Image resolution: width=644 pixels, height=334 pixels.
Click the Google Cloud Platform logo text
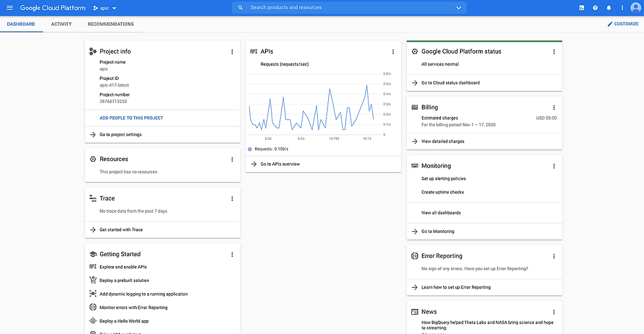[53, 8]
